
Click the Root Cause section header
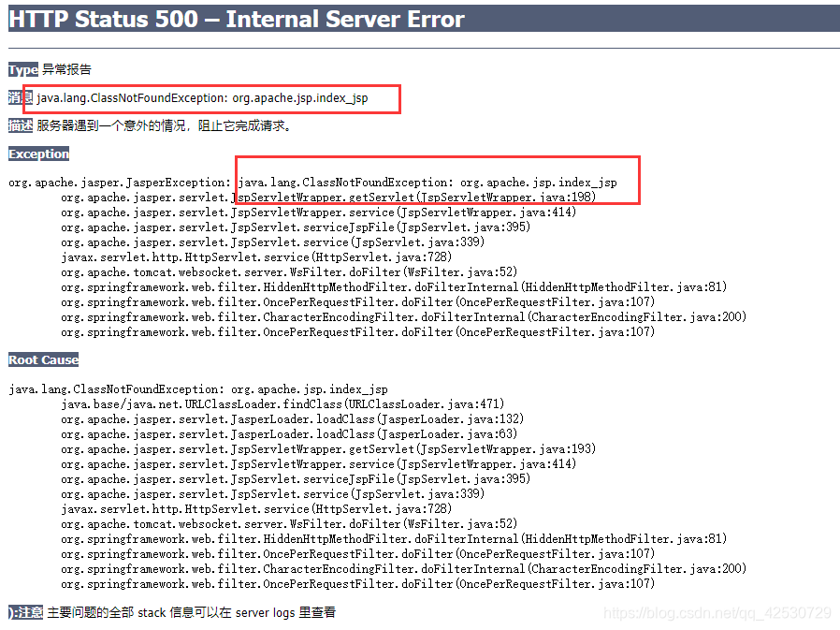click(42, 359)
